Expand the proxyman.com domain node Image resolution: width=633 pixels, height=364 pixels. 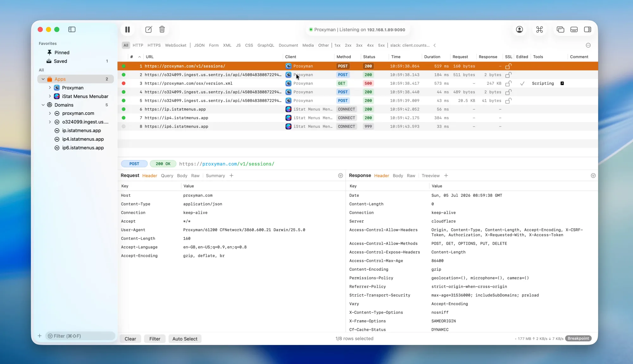pyautogui.click(x=50, y=113)
